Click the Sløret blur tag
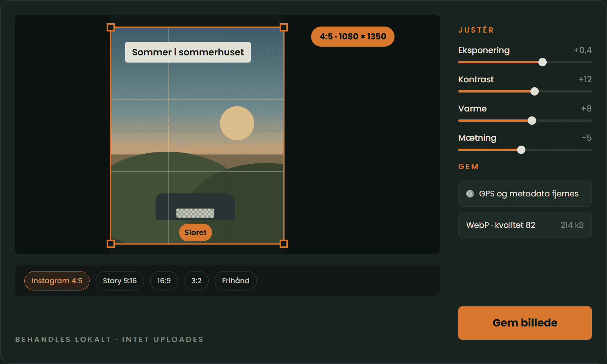607x364 pixels. tap(195, 232)
